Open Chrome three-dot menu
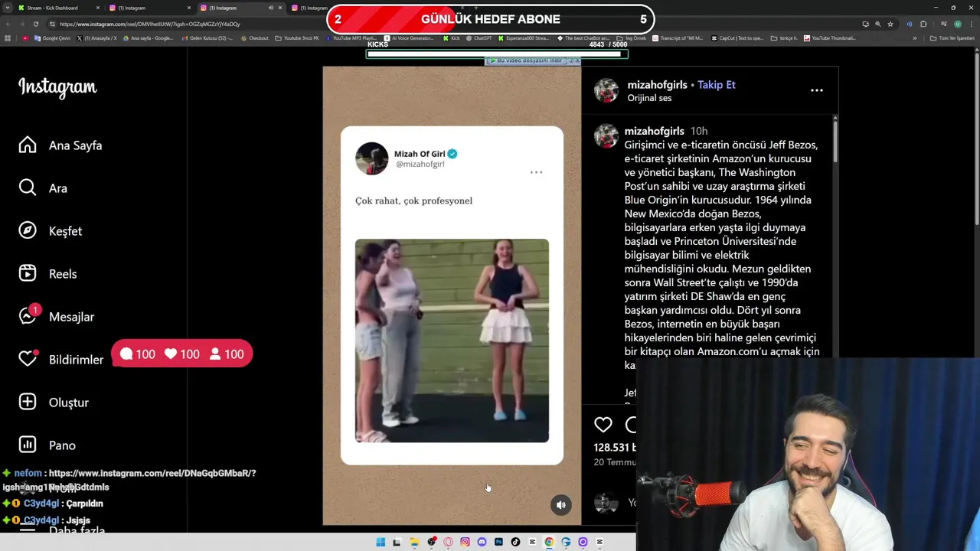 [x=971, y=24]
